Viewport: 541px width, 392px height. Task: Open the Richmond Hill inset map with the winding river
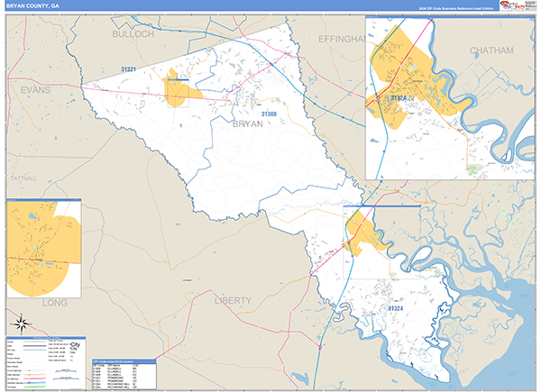pyautogui.click(x=450, y=97)
